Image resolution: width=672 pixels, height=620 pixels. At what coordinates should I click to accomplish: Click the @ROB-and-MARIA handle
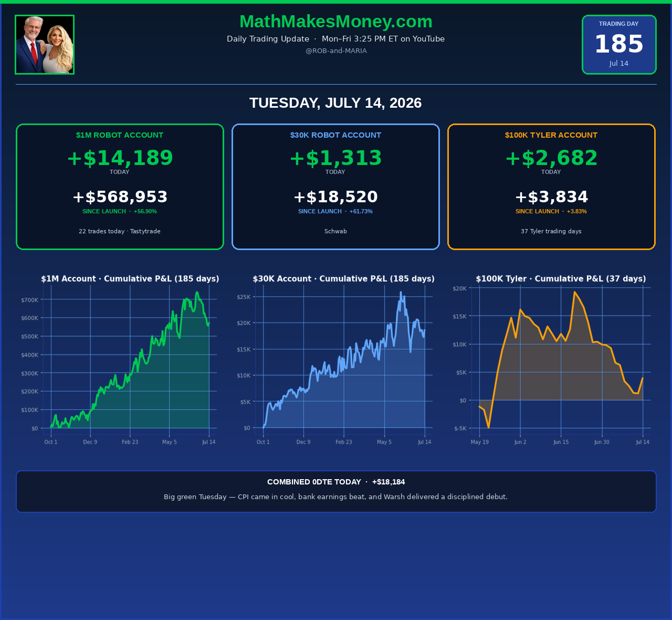pos(336,51)
